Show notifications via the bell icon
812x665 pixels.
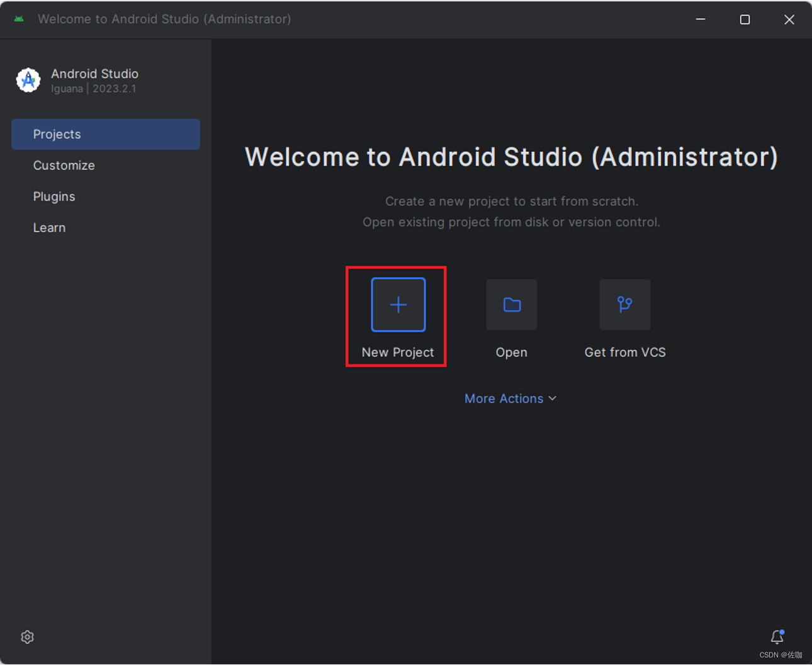coord(777,637)
